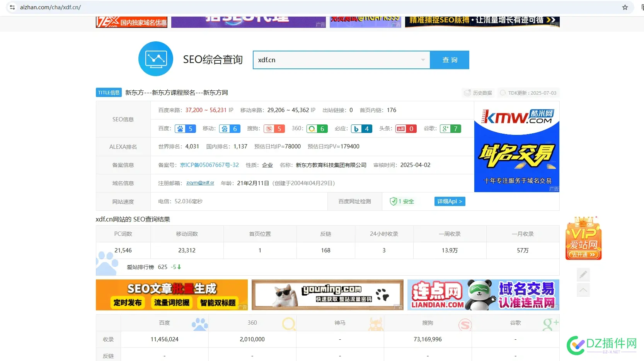Click the 360 weight badge showing 6
This screenshot has height=361, width=644.
(317, 129)
